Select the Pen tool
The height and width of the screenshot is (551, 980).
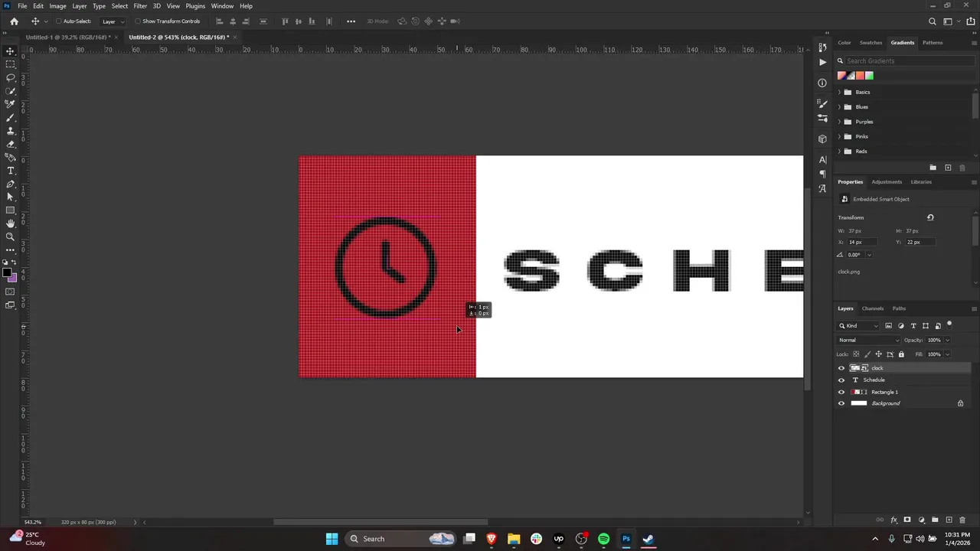10,184
